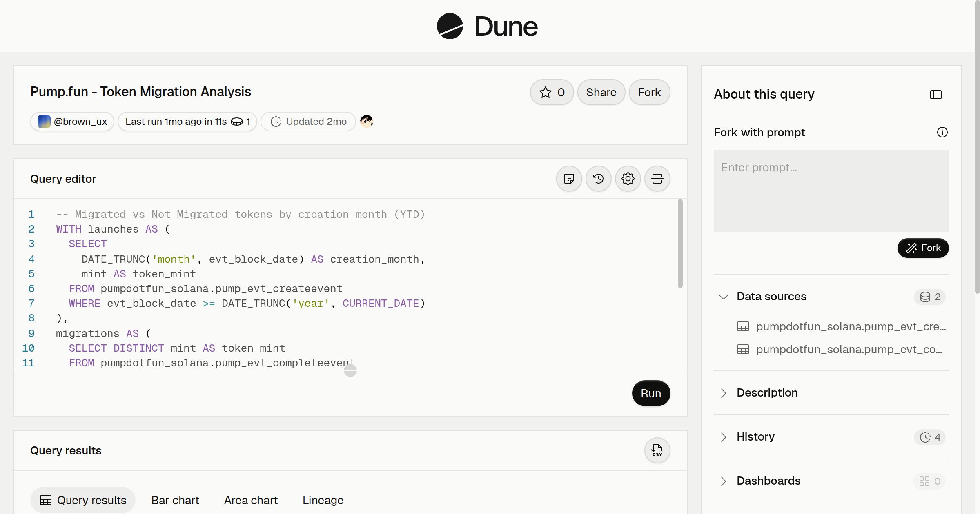The height and width of the screenshot is (514, 980).
Task: Star this query
Action: (x=552, y=92)
